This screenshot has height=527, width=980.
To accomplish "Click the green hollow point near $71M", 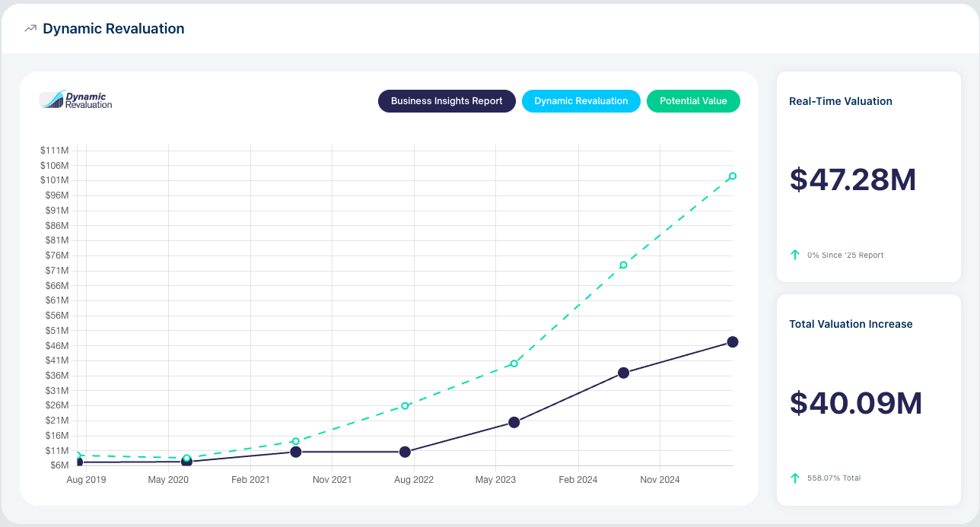I will pos(623,265).
